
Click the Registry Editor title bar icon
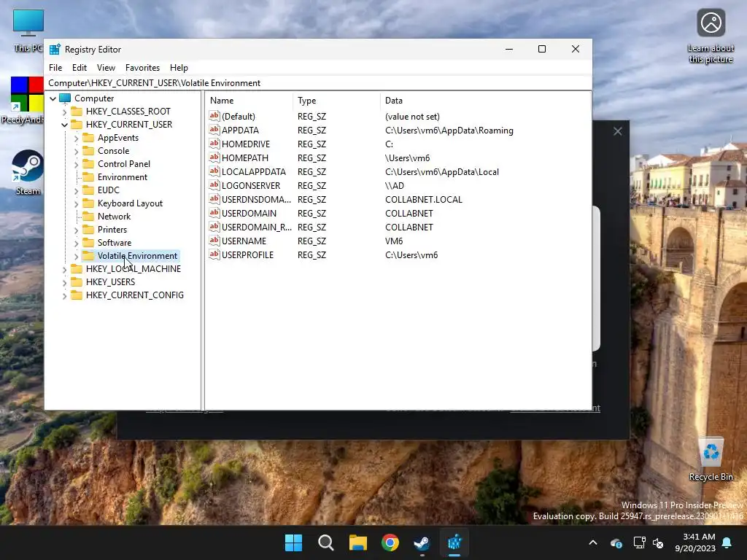[x=55, y=49]
